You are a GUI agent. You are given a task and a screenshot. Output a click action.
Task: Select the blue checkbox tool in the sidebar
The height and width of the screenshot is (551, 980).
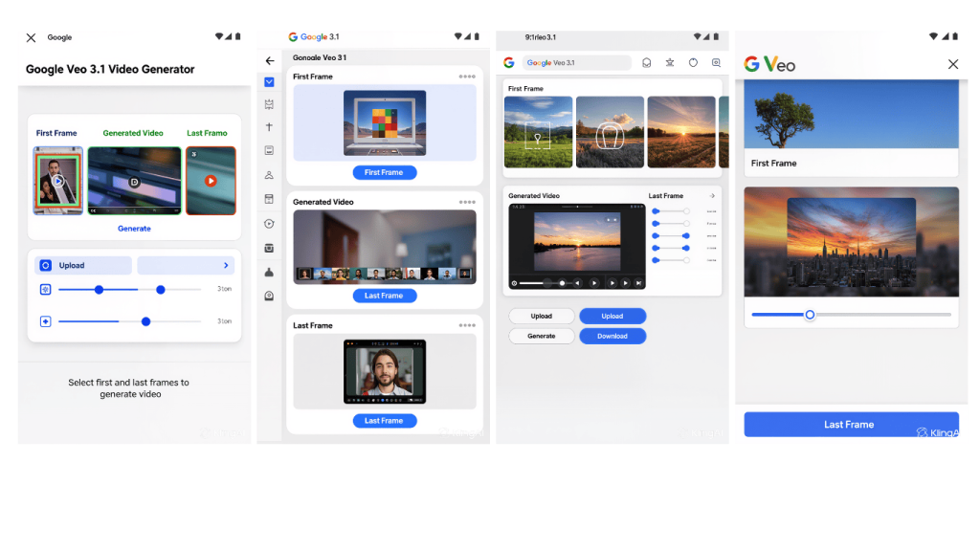[269, 82]
